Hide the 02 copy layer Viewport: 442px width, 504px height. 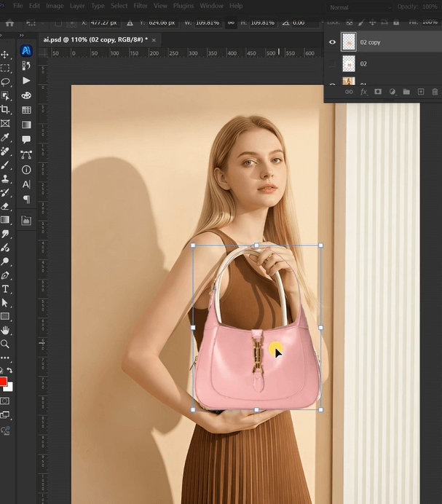[333, 42]
